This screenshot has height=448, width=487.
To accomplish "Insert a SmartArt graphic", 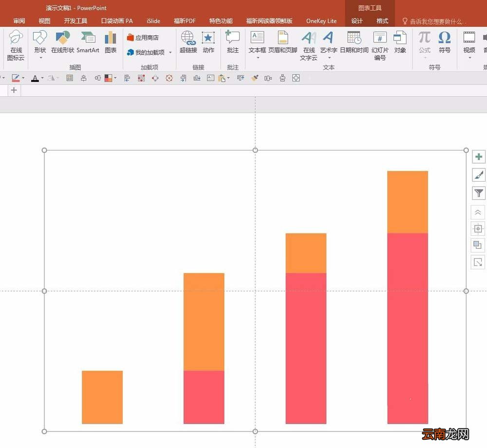I will coord(88,41).
